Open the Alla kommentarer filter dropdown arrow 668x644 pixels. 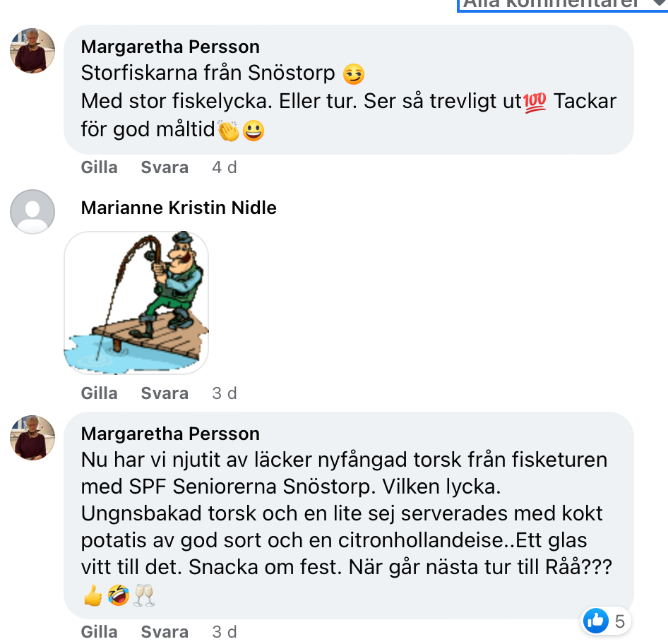point(660,4)
